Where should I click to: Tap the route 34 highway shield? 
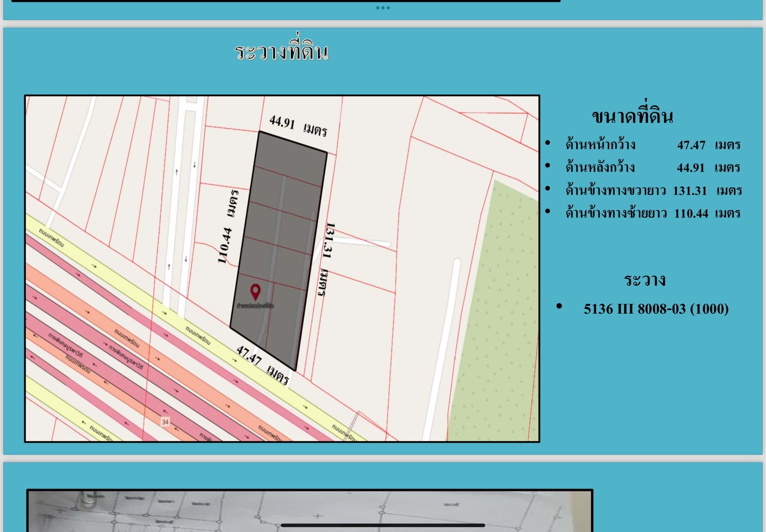pyautogui.click(x=165, y=422)
